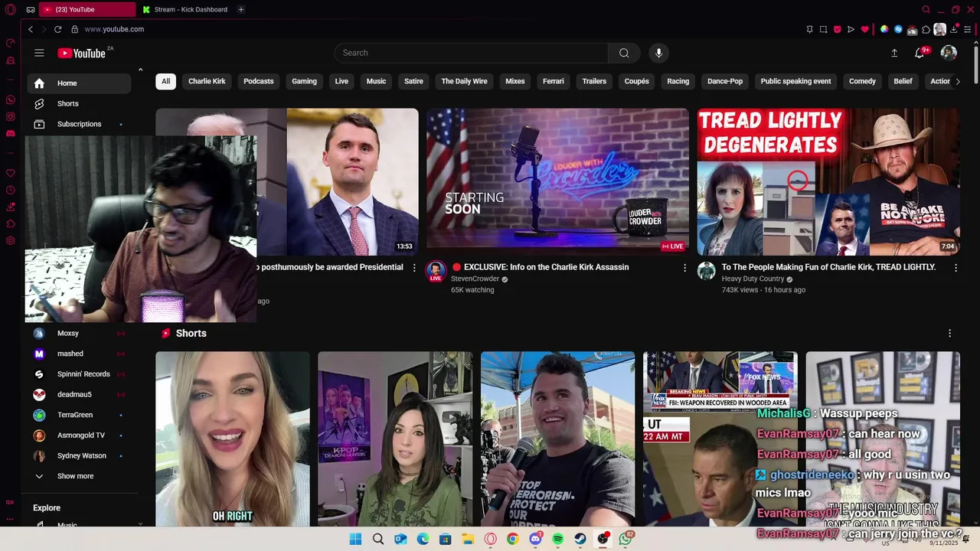The height and width of the screenshot is (551, 980).
Task: Open the Sydney Watson subscription
Action: 79,456
